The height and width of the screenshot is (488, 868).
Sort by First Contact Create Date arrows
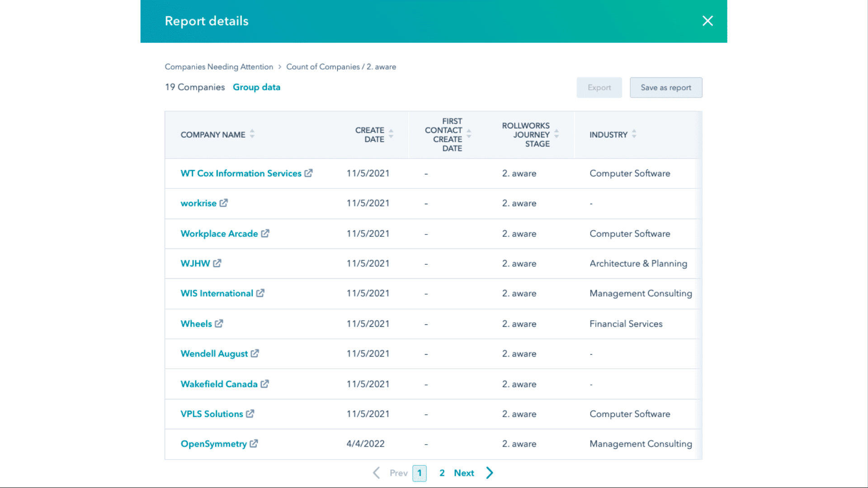click(469, 134)
